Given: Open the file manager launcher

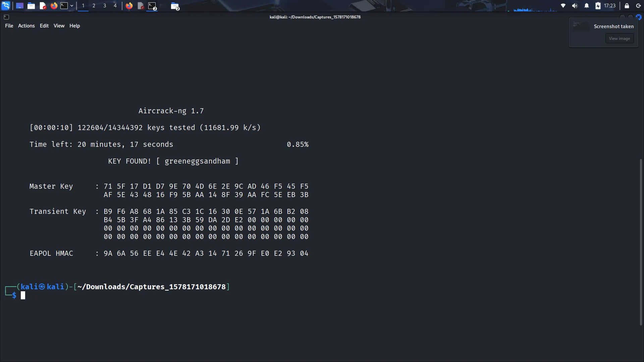Looking at the screenshot, I should coord(31,6).
